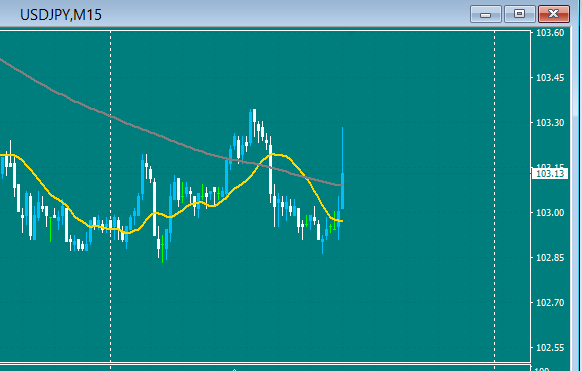582x371 pixels.
Task: Click the small triangle marker at chart bottom
Action: tap(234, 370)
